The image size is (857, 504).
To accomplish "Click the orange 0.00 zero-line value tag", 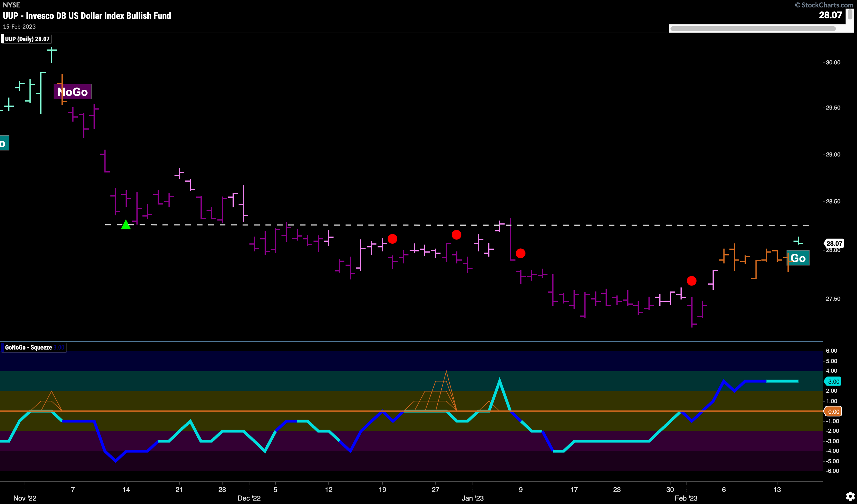I will coord(833,412).
